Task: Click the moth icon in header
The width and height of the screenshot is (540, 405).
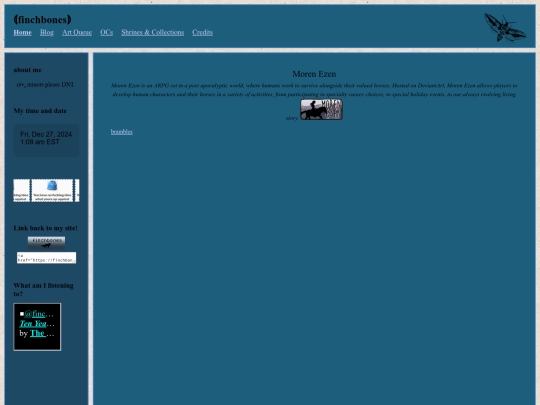Action: point(505,28)
